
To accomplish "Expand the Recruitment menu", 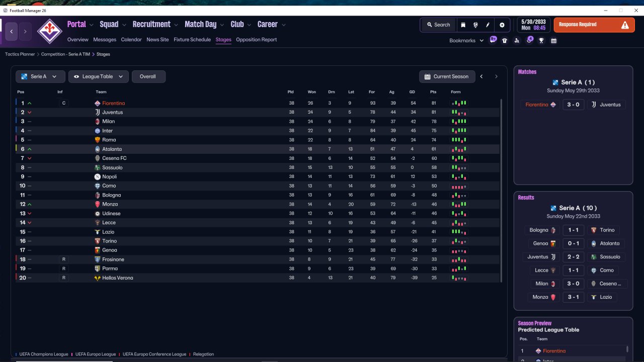I will (155, 24).
